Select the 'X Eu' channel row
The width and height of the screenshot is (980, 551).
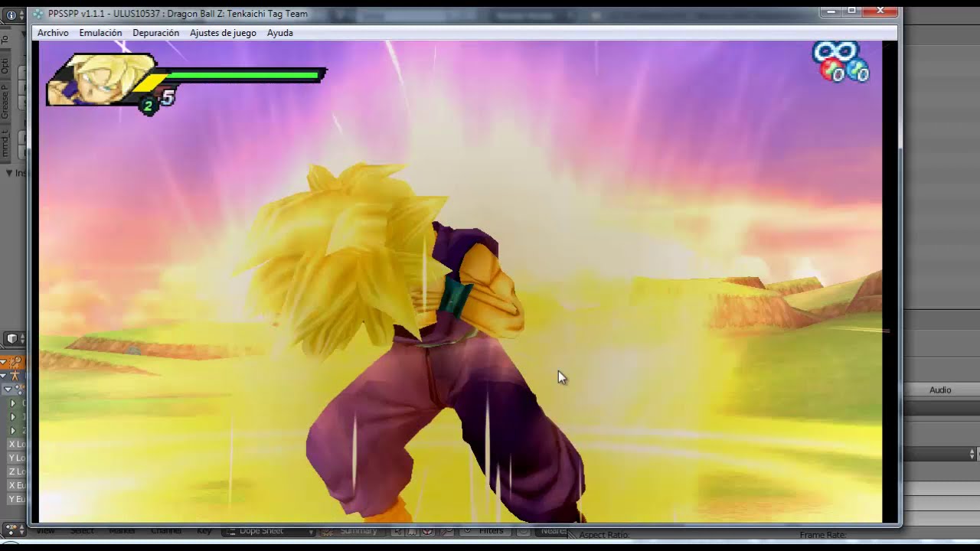point(16,486)
